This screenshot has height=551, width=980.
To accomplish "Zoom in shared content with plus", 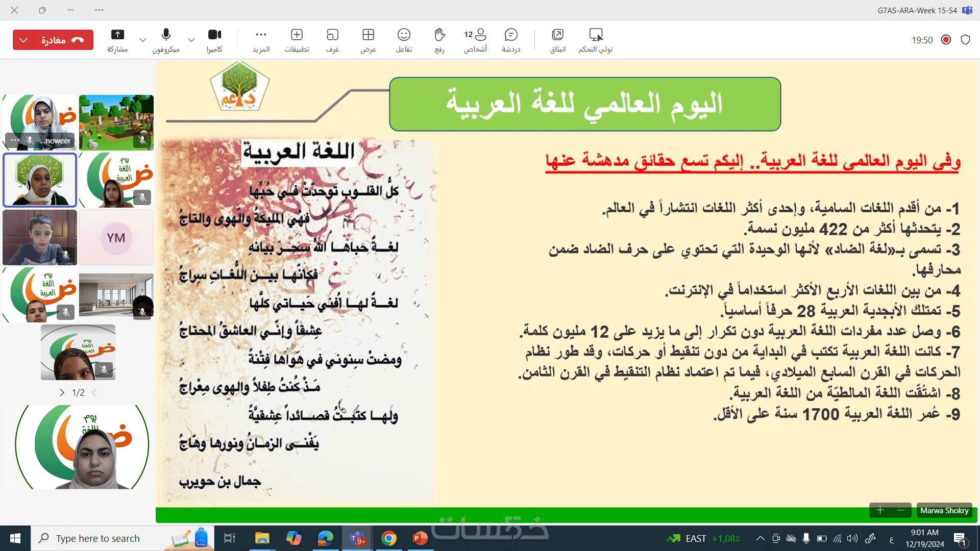I will (x=880, y=510).
